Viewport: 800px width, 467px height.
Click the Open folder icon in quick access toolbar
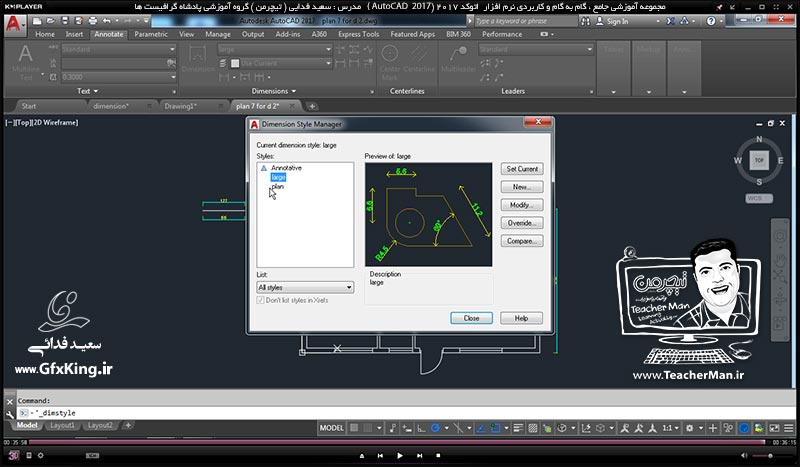coord(51,21)
